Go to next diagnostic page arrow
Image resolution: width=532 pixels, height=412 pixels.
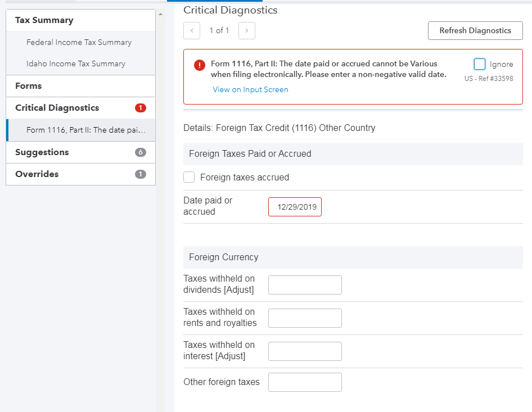[247, 31]
